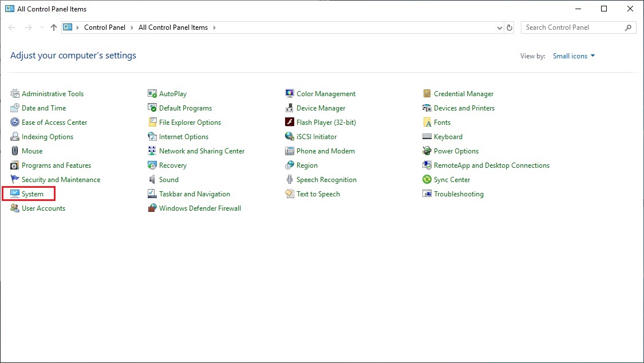Click the Search Control Panel field

click(x=572, y=27)
